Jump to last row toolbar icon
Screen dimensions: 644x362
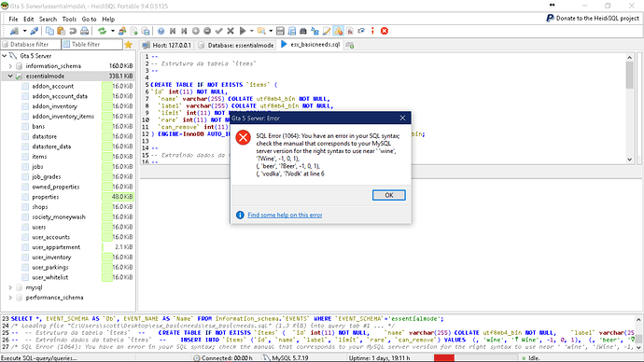(184, 31)
